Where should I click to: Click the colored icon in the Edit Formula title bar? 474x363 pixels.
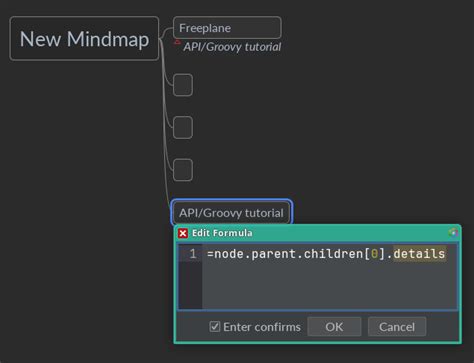click(453, 233)
